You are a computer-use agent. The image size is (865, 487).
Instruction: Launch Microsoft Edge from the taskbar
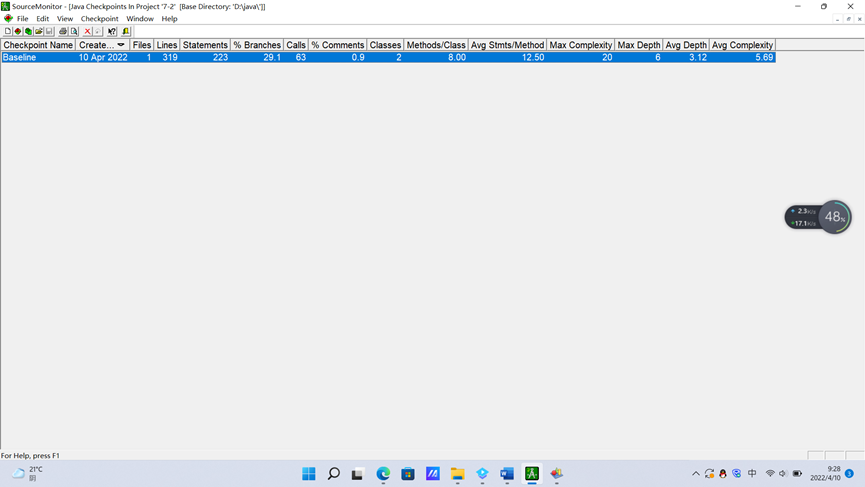click(383, 474)
